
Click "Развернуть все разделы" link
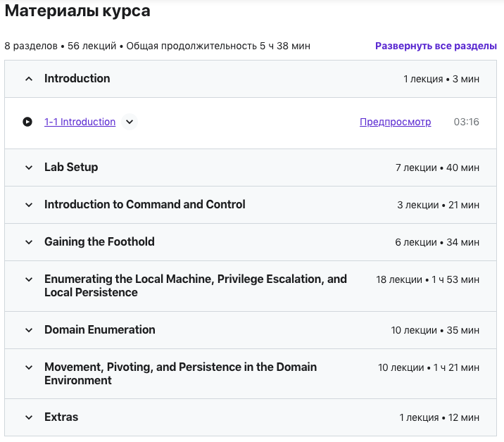point(436,46)
